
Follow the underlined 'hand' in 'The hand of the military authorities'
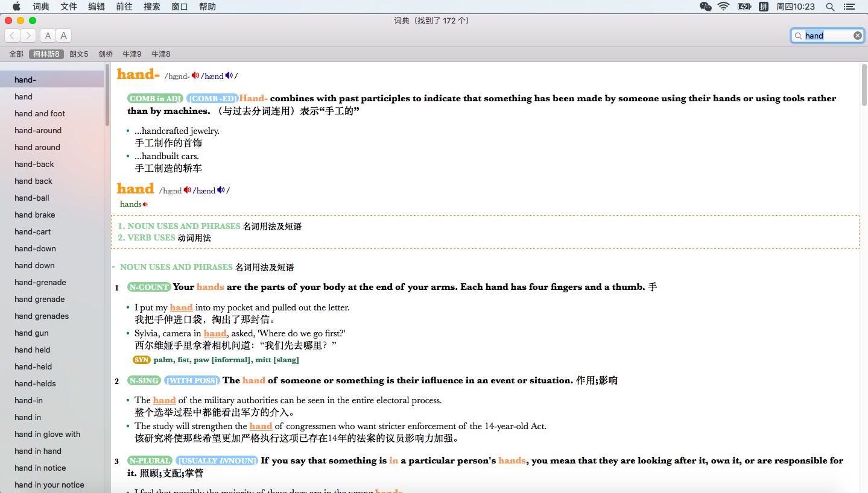pos(164,400)
